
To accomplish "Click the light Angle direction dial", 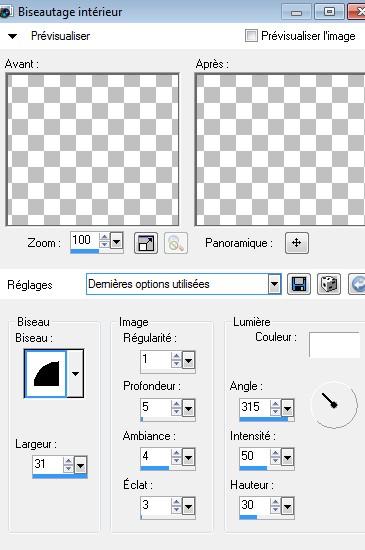I will tap(334, 405).
